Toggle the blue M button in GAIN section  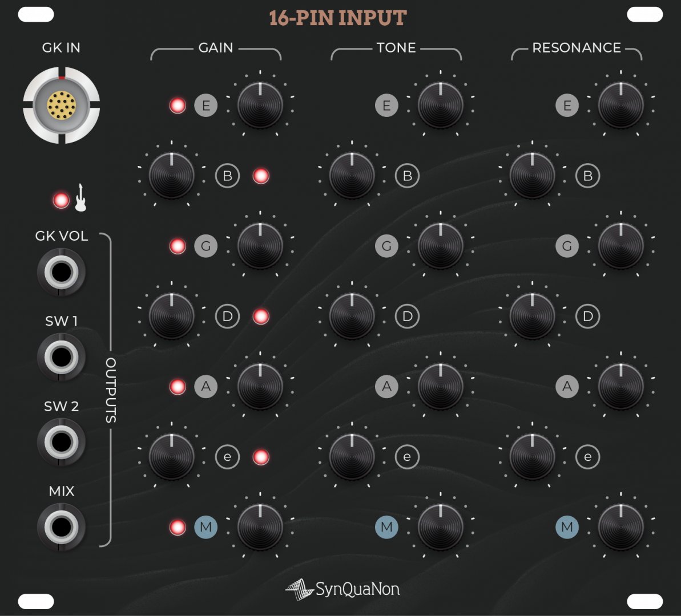coord(206,528)
